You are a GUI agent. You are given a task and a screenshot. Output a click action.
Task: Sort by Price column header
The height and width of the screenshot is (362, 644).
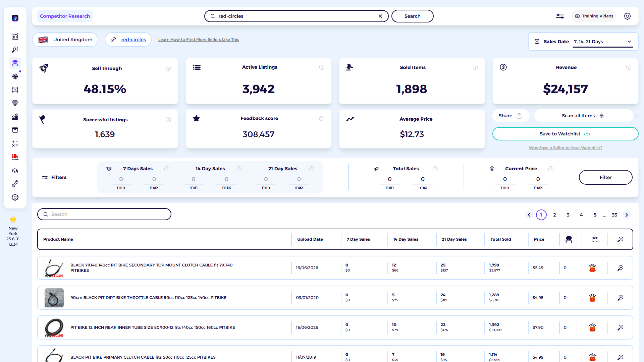coord(539,239)
